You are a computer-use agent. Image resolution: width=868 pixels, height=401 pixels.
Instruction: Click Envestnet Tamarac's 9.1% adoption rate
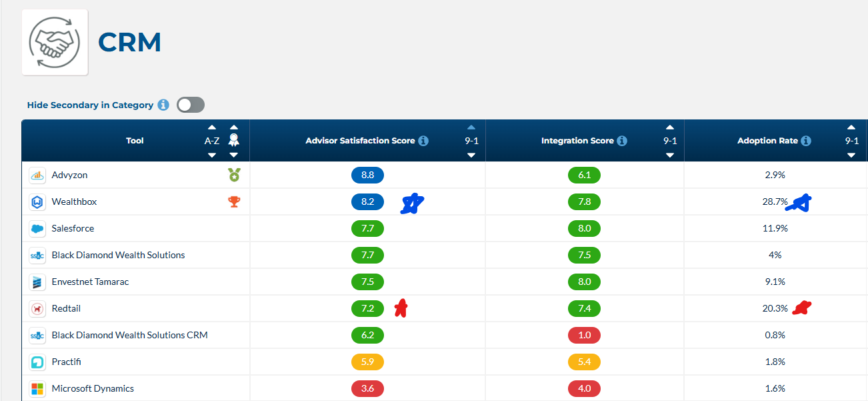775,282
